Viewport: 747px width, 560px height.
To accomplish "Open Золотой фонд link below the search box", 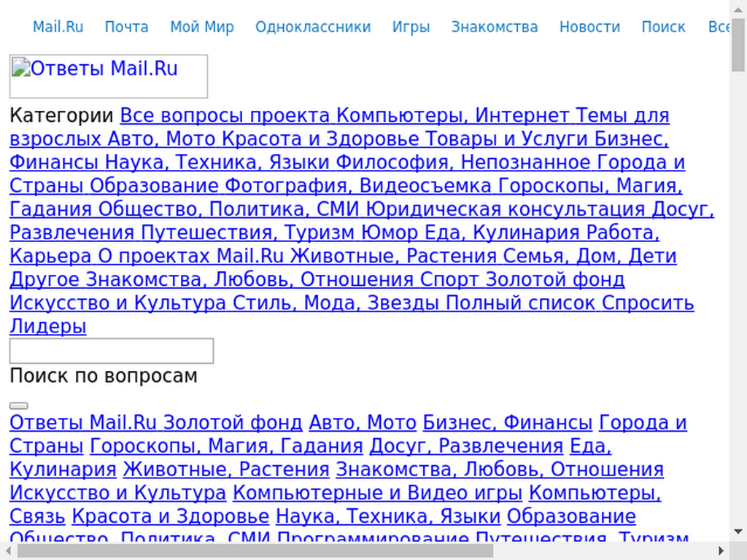I will pyautogui.click(x=233, y=423).
